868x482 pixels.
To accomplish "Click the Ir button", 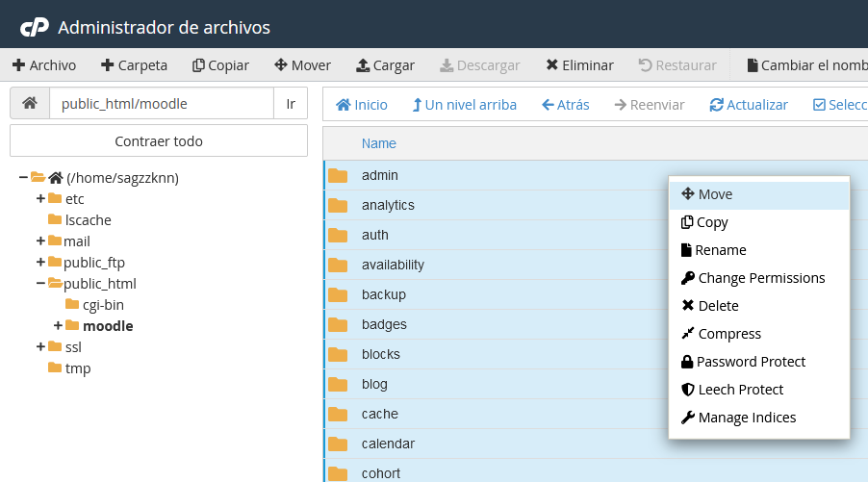I will (291, 104).
